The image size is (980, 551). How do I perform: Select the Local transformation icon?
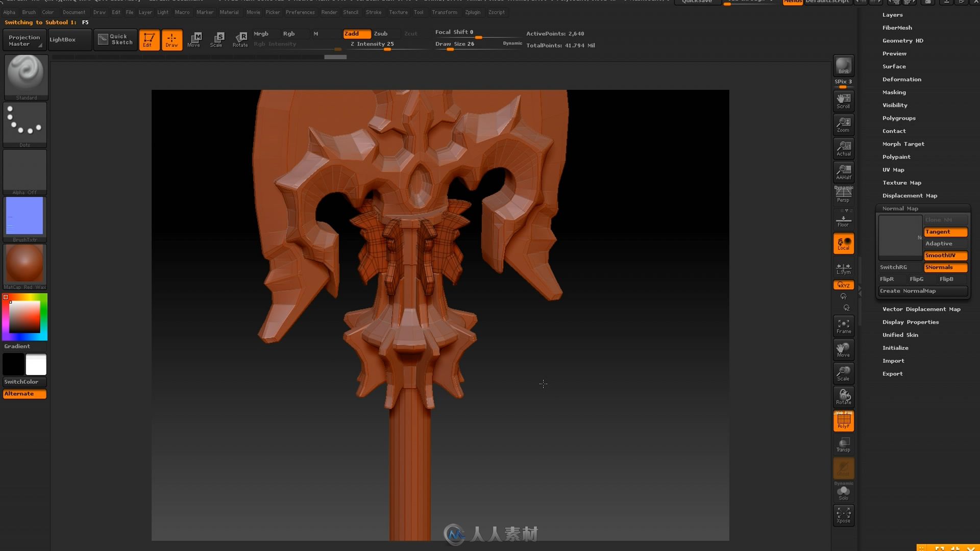[843, 244]
